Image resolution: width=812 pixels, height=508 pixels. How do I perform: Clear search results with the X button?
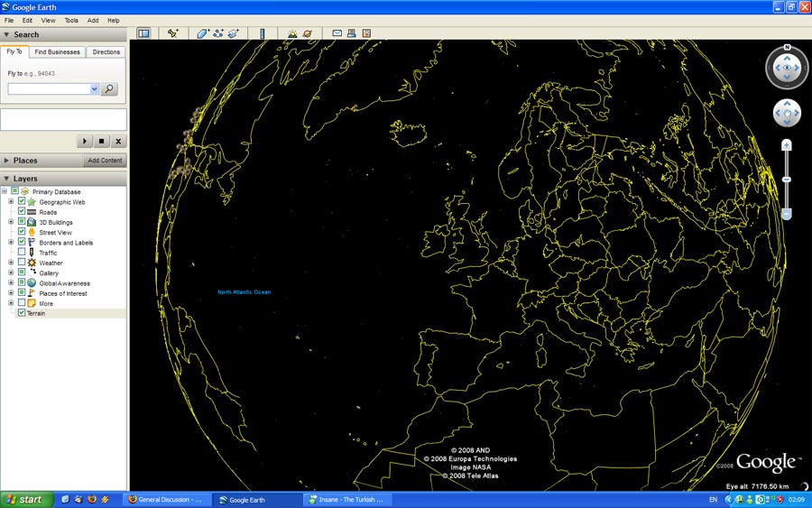coord(118,141)
